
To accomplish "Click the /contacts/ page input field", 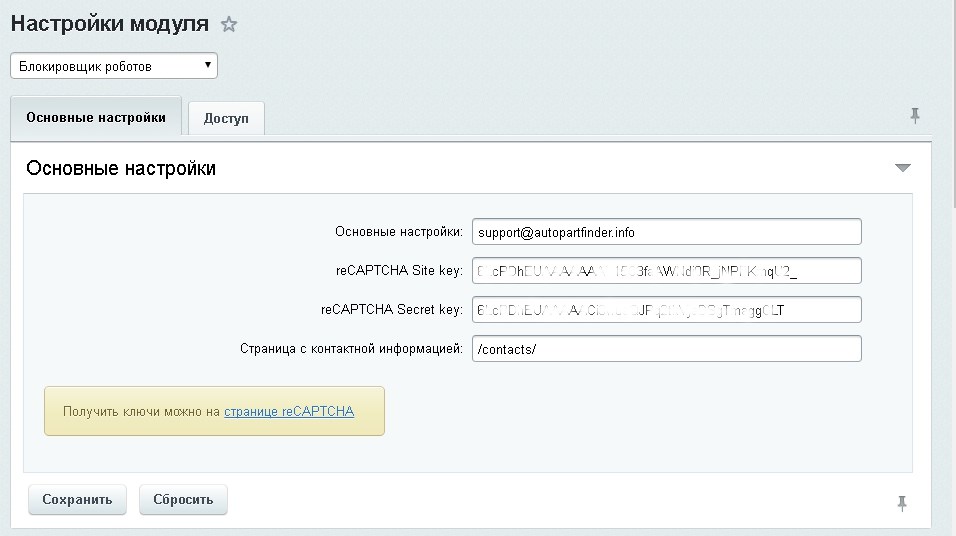I will pos(666,349).
